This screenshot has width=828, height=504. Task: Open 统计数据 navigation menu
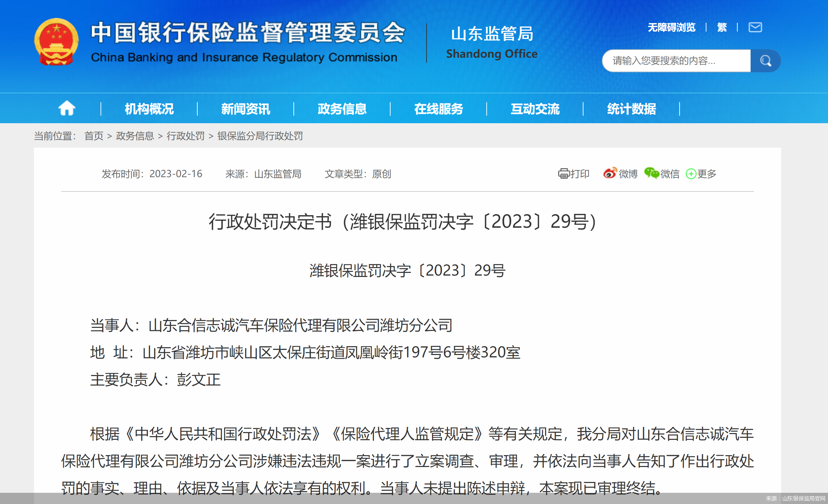631,109
